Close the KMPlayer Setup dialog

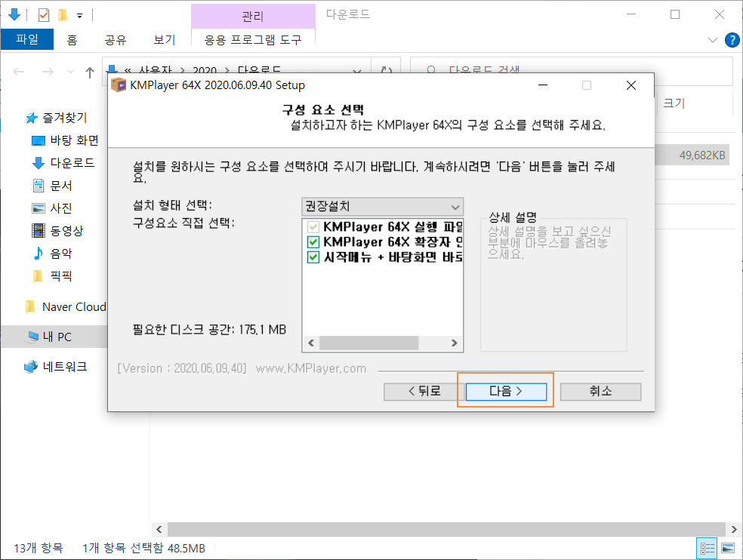click(631, 85)
